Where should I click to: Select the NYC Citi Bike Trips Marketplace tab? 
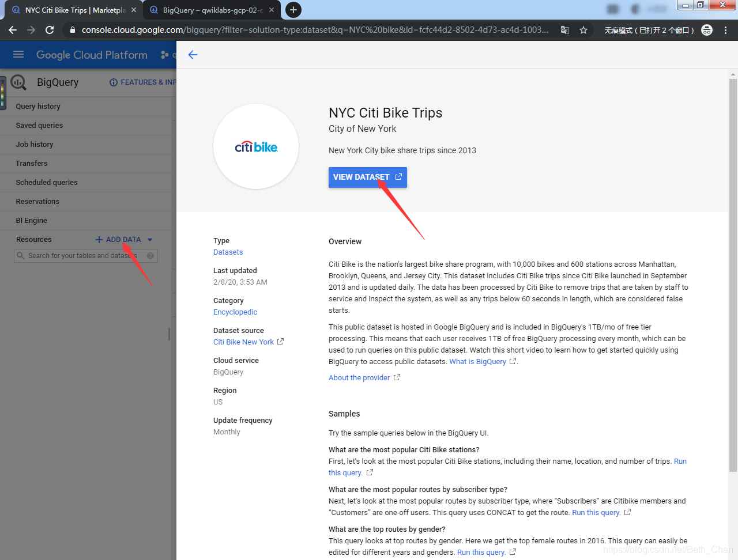coord(75,10)
